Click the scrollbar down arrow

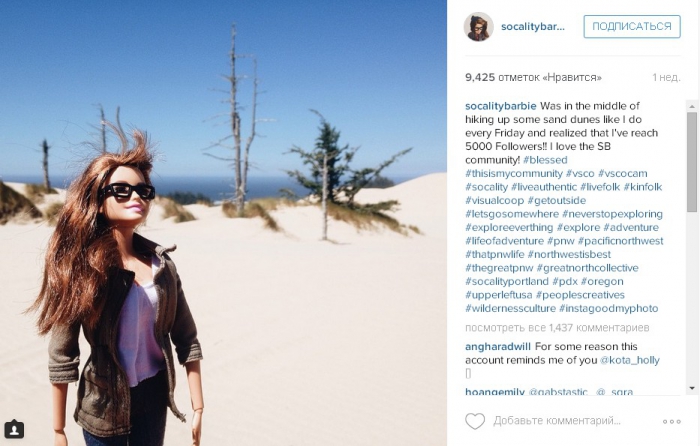(692, 388)
